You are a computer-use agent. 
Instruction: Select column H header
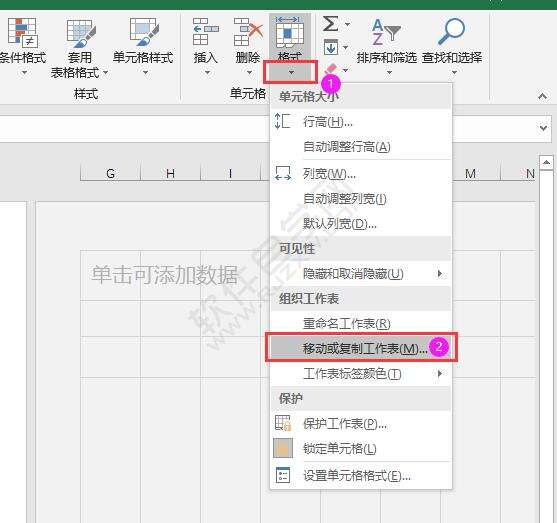click(171, 173)
